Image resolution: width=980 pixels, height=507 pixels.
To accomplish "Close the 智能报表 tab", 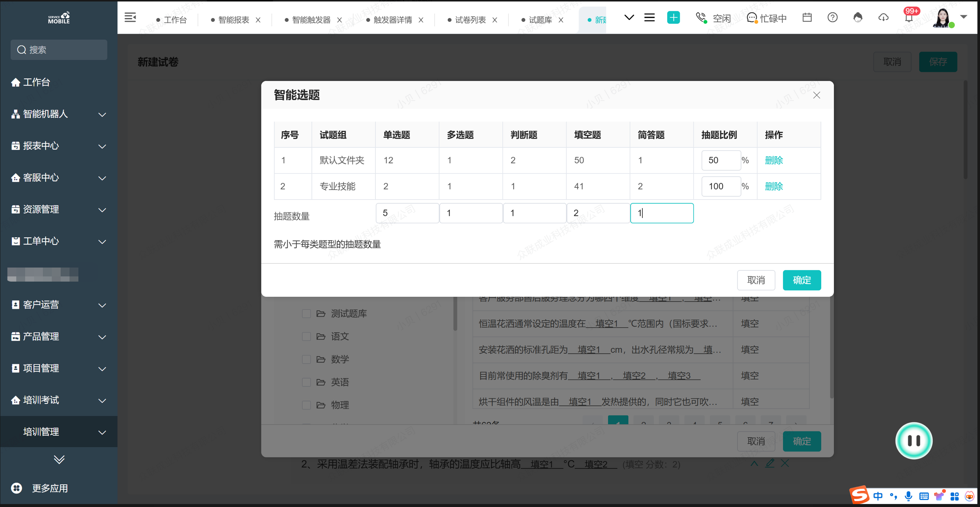I will coord(258,20).
